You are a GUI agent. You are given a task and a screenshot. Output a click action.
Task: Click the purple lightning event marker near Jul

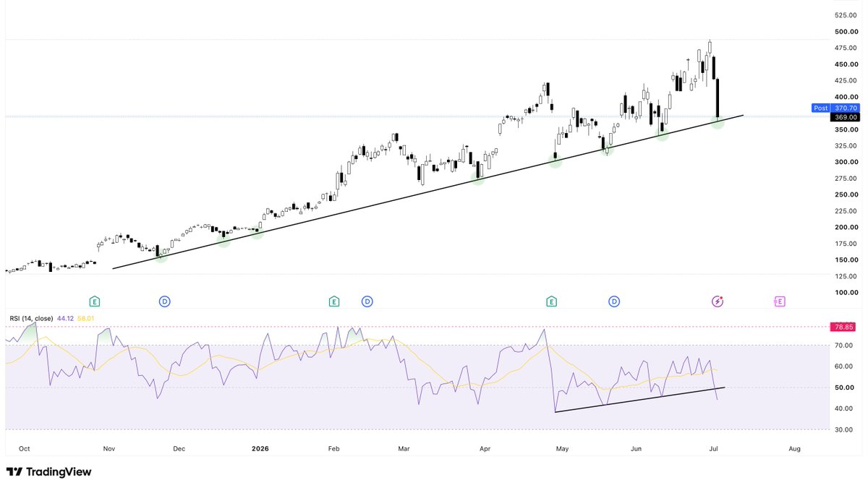(718, 301)
